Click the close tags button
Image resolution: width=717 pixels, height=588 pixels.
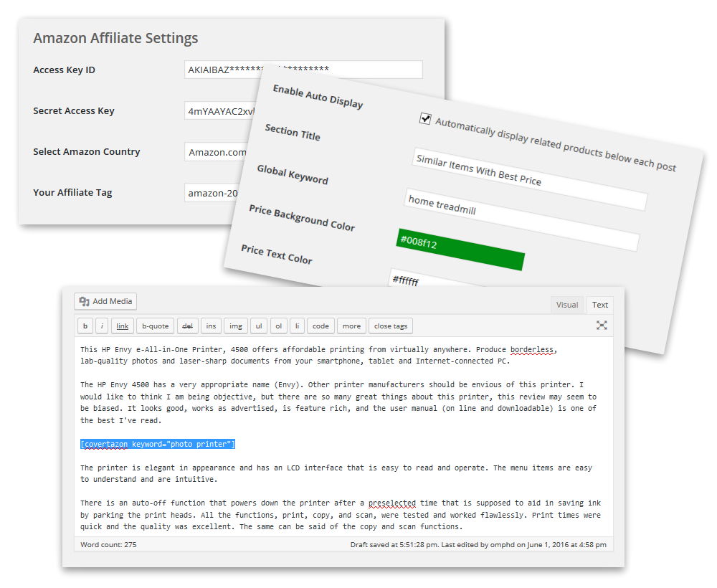(x=391, y=326)
